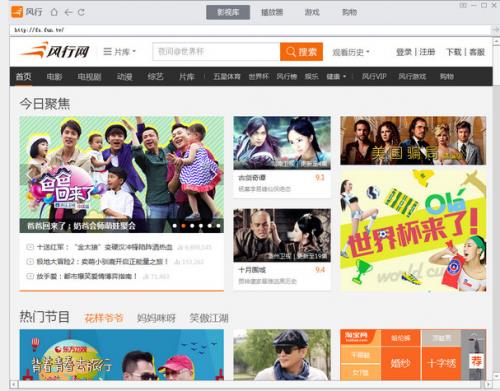Click the back arrow icon
The width and height of the screenshot is (500, 391).
point(68,12)
